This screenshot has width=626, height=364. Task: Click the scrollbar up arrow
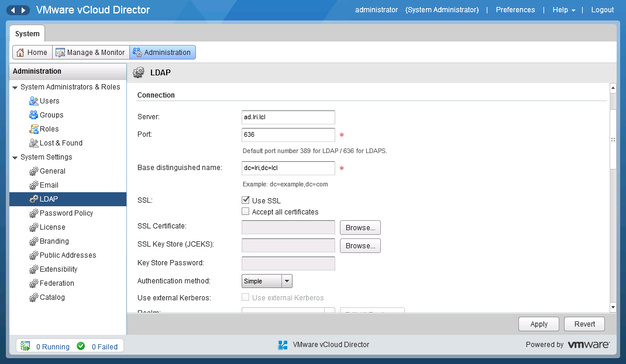[613, 88]
